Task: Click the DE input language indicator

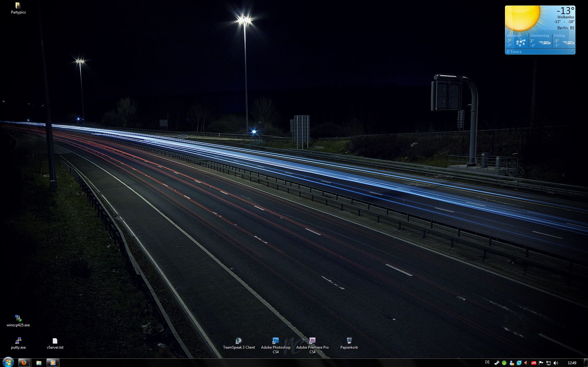Action: (x=487, y=362)
